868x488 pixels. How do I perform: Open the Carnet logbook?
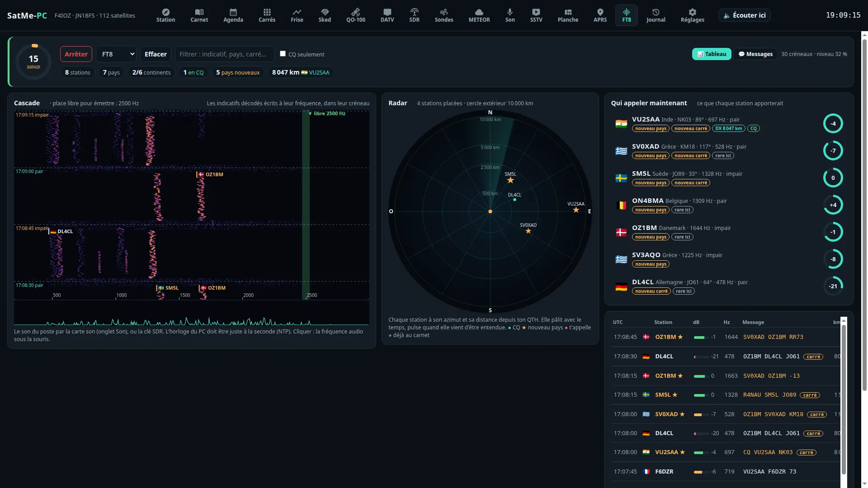(199, 15)
